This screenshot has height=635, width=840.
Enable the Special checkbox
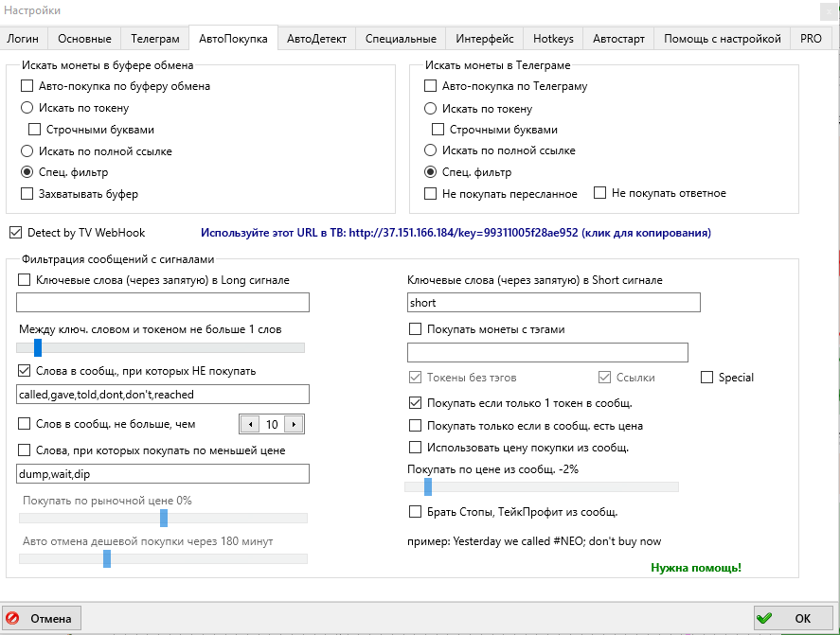[706, 378]
